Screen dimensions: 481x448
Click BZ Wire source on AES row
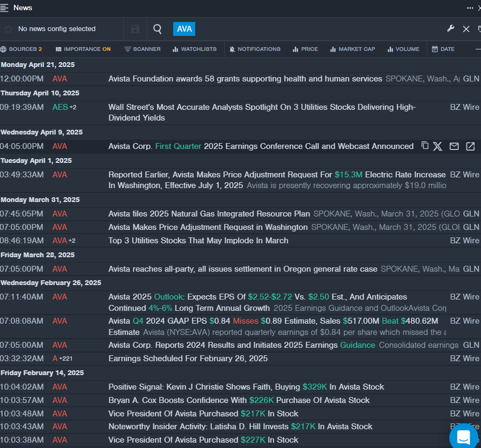[464, 107]
